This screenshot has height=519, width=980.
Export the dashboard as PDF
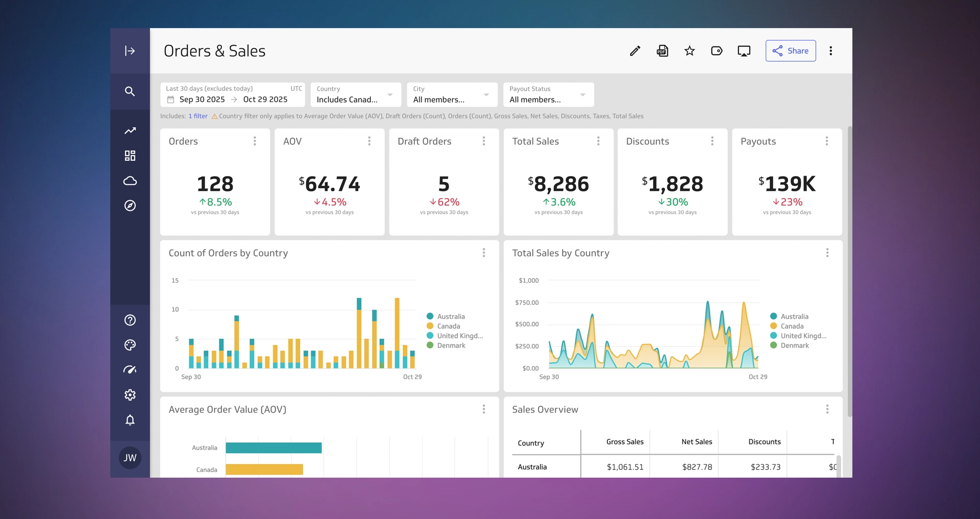[662, 51]
